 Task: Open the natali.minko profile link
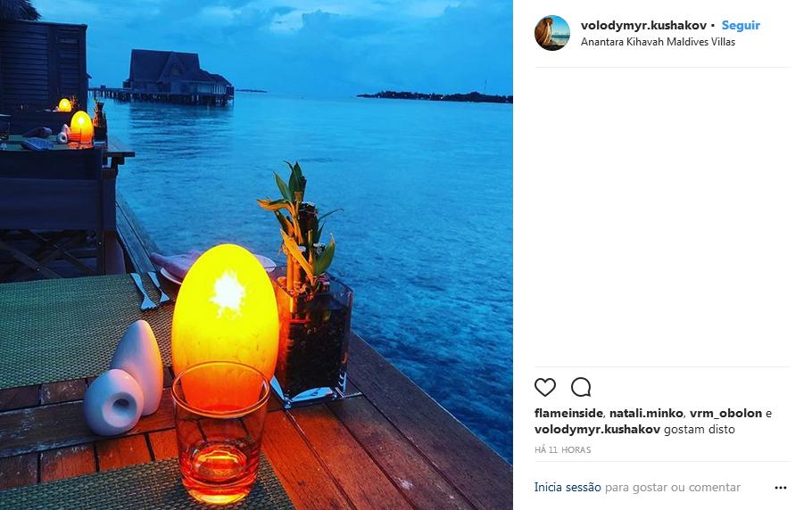click(x=646, y=414)
